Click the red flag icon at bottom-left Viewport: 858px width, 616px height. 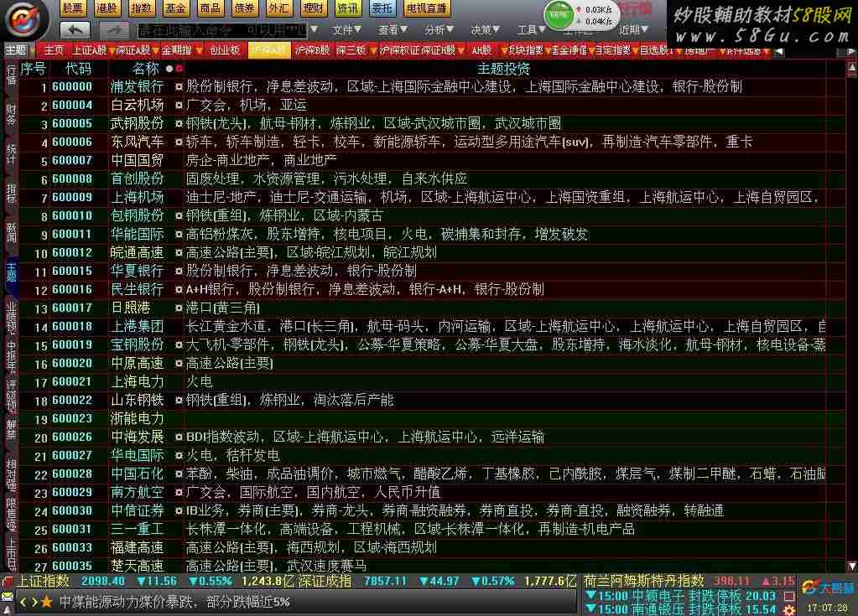(7, 582)
